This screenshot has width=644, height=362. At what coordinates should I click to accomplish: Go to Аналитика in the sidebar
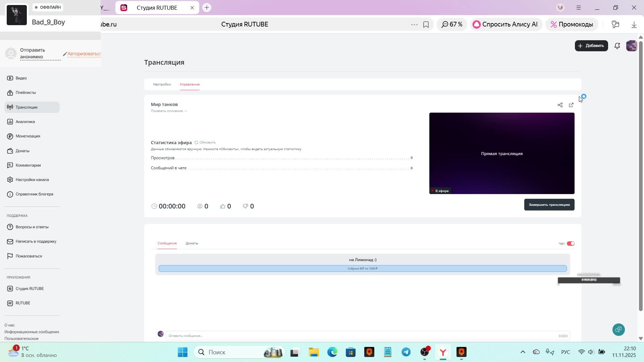(25, 122)
